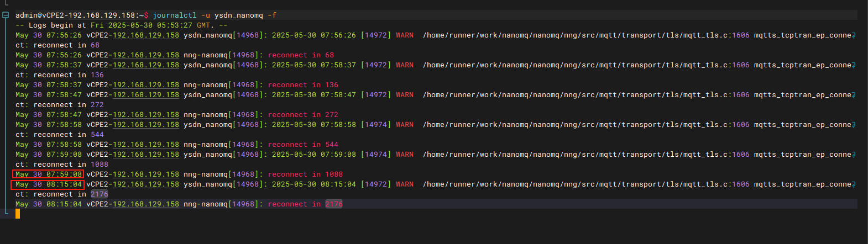Viewport: 868px width, 244px height.
Task: Click WARN on the 07:58:37 ysdn_nanomq line
Action: click(405, 65)
